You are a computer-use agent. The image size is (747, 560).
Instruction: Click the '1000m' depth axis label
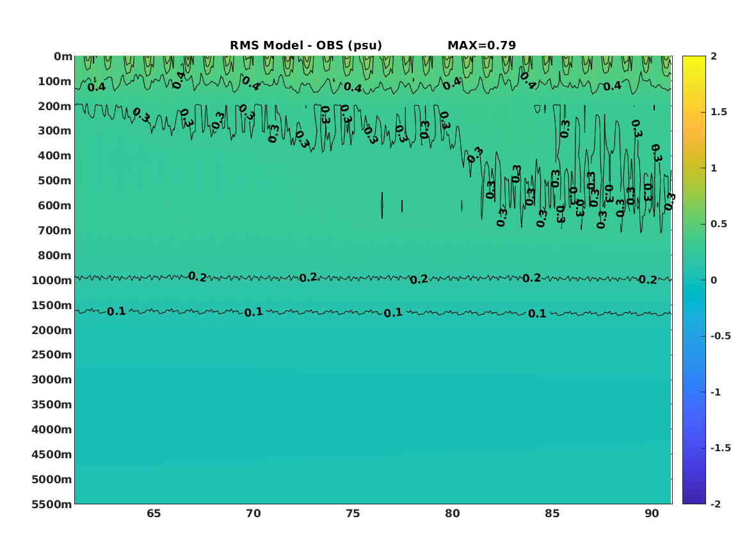52,280
